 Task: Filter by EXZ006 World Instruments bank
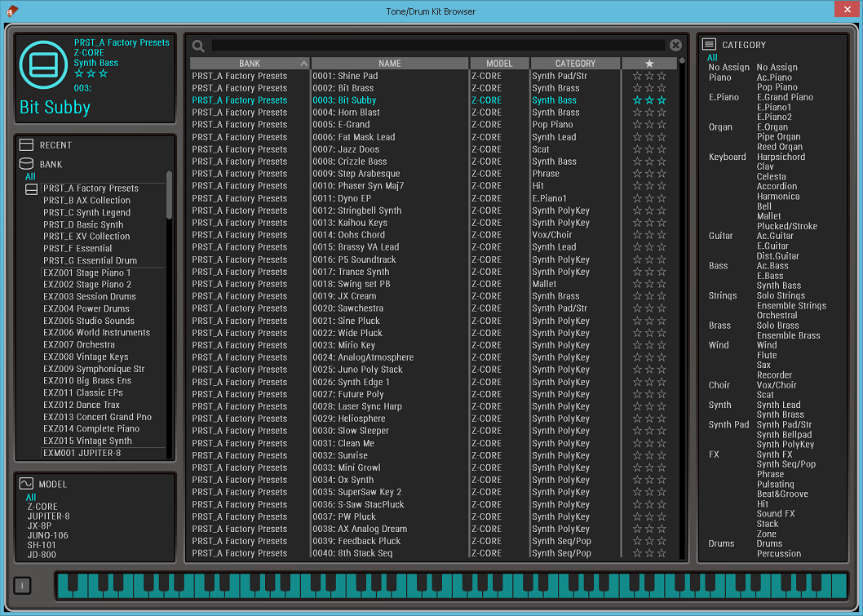point(97,333)
